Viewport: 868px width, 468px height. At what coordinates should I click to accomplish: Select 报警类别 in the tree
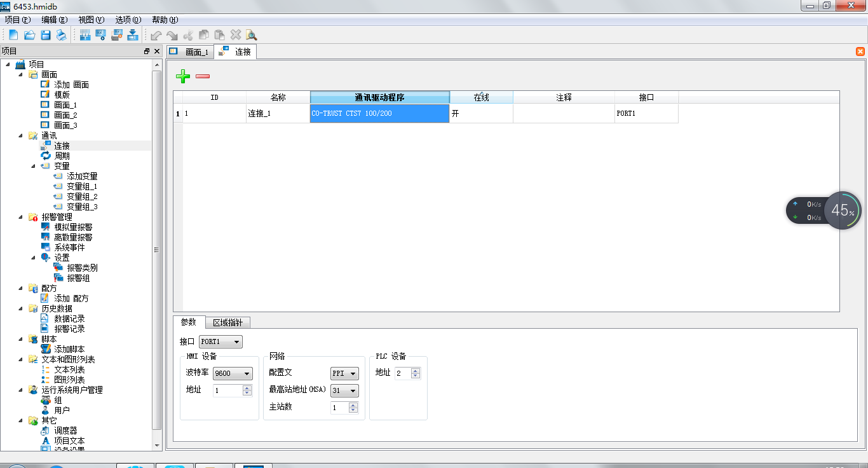[82, 268]
